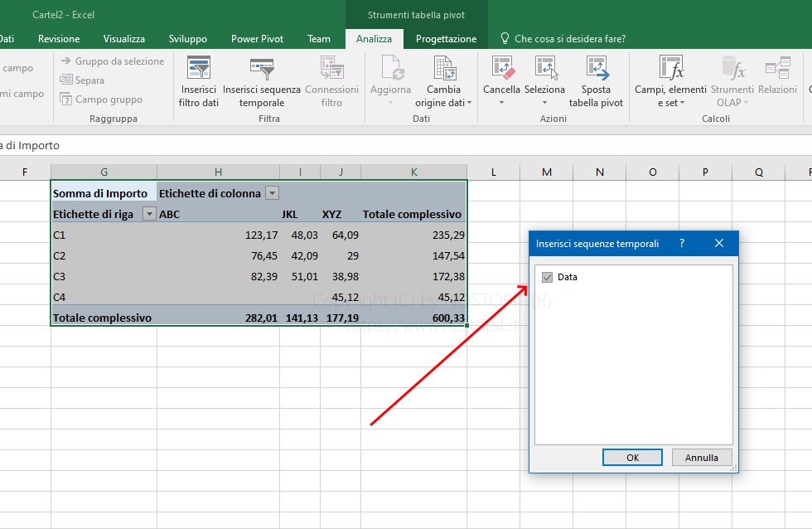812x529 pixels.
Task: Select column H header
Action: coord(218,172)
